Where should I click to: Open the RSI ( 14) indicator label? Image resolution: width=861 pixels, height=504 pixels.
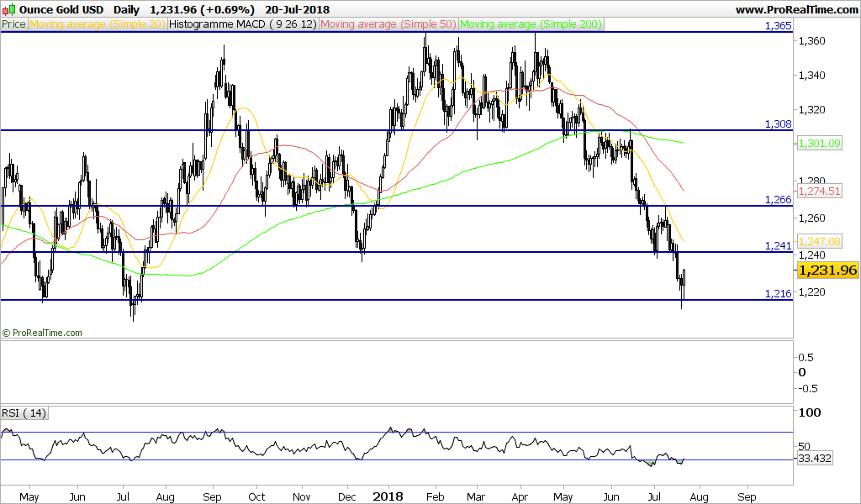click(x=24, y=413)
